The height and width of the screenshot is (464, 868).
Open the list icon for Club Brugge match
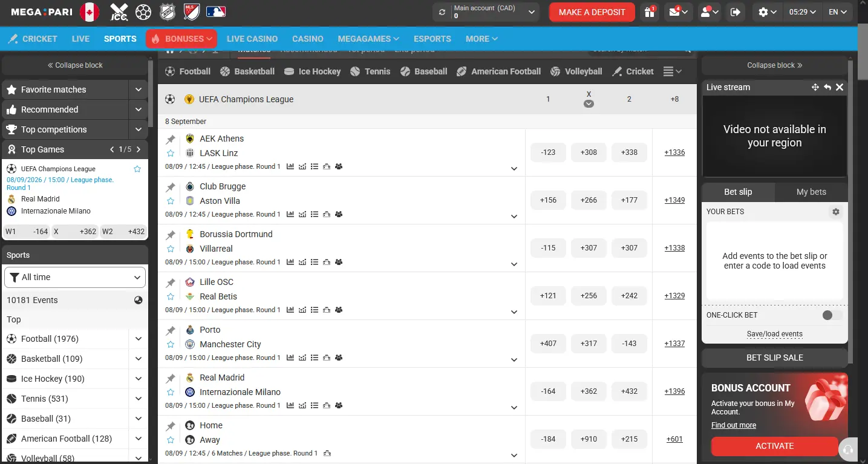(x=315, y=214)
